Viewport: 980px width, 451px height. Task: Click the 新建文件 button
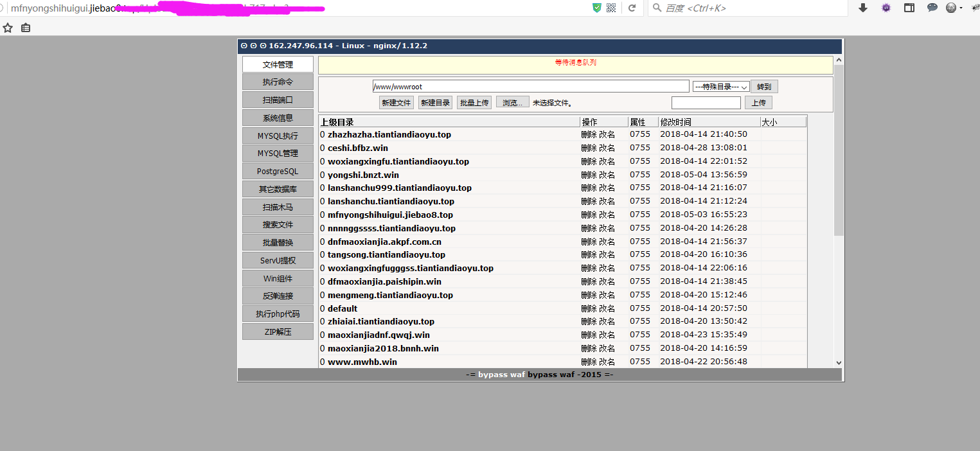[x=396, y=103]
